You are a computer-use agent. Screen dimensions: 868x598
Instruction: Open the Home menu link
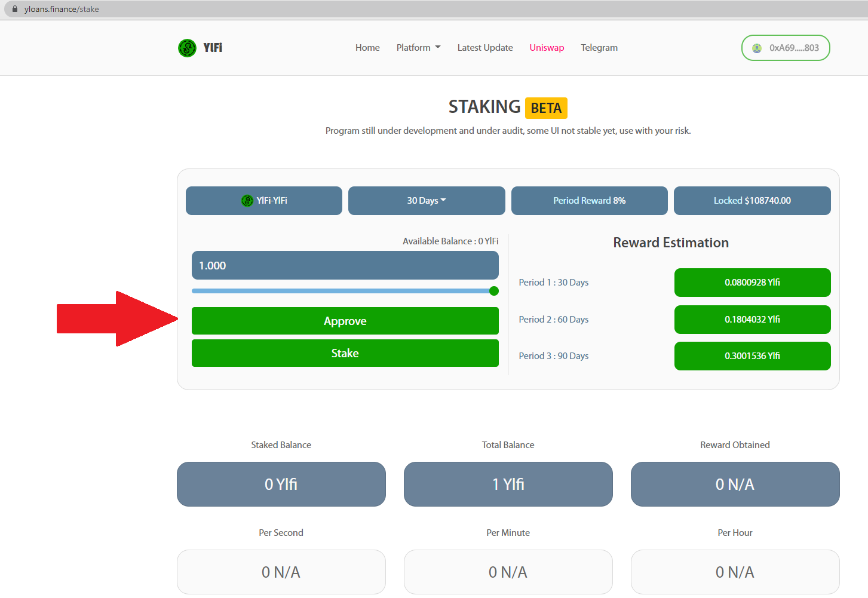point(367,48)
